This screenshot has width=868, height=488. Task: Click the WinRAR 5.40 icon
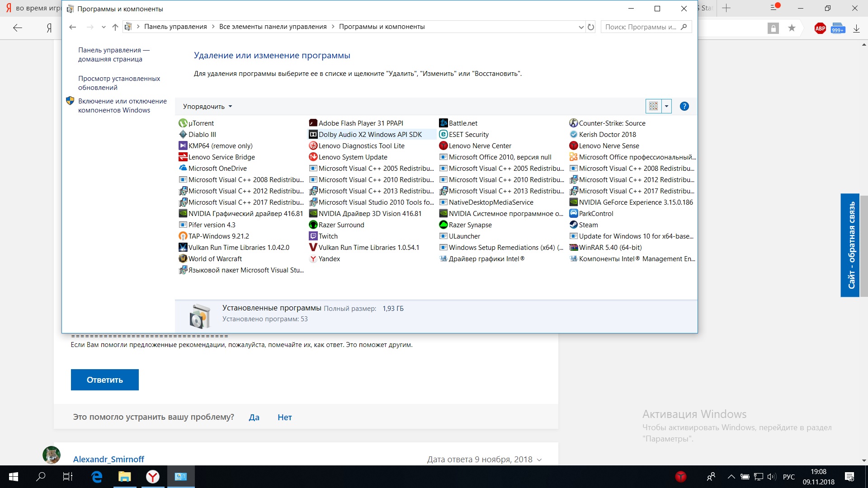(x=574, y=247)
